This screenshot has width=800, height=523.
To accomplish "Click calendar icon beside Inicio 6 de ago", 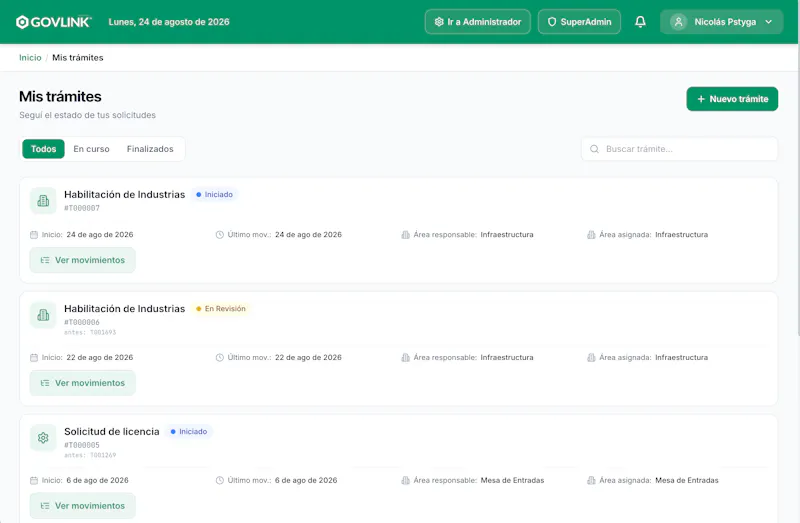I will pyautogui.click(x=34, y=481).
